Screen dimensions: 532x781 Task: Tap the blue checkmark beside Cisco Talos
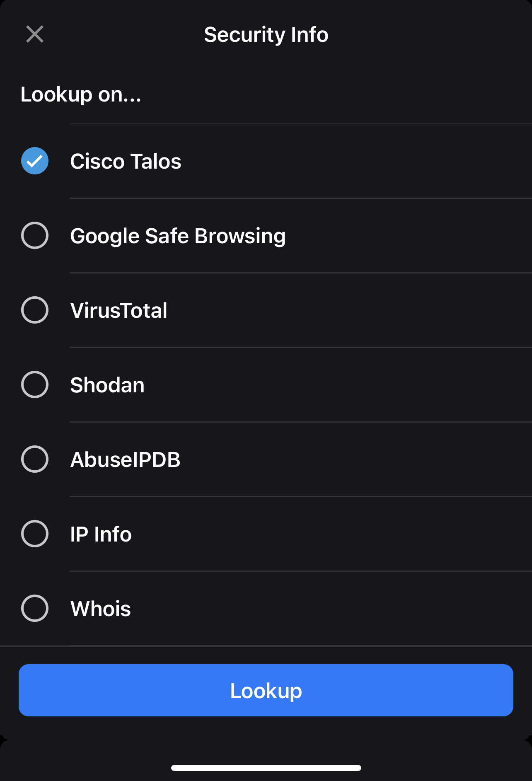[x=35, y=161]
